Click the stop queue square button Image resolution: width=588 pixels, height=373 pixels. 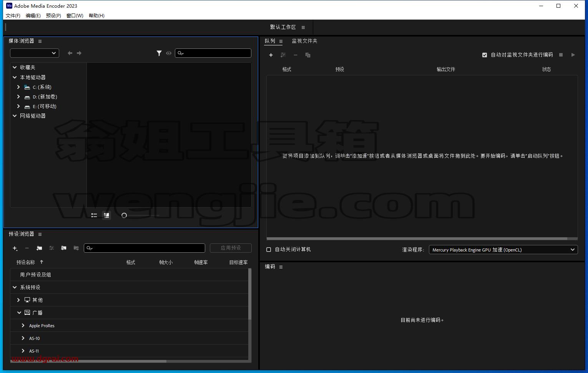coord(561,55)
